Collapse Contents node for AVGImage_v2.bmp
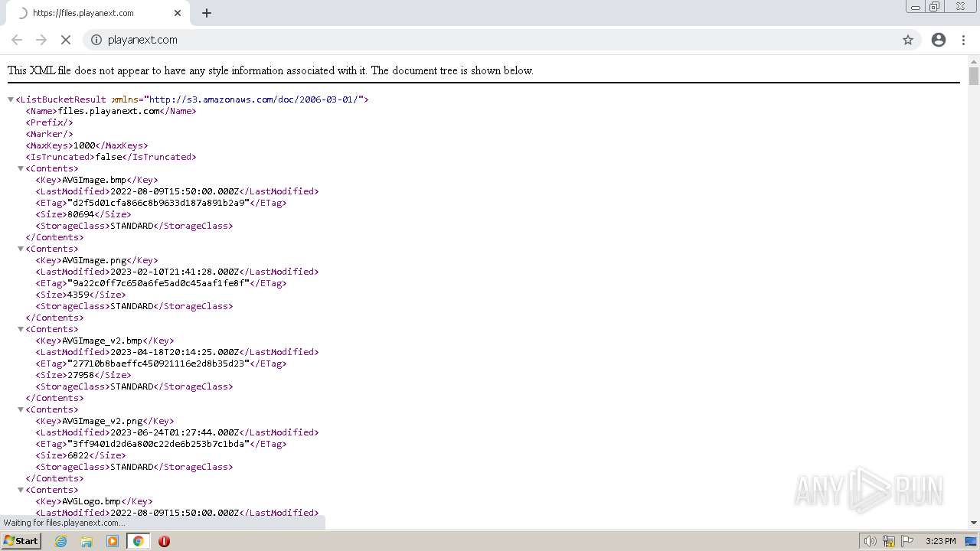Screen dimensions: 980x551 pos(21,329)
